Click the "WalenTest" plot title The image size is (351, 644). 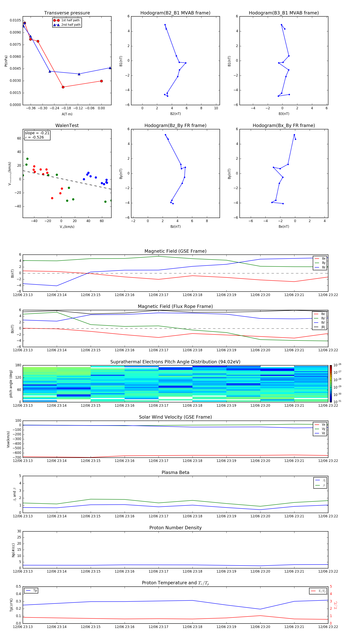[67, 125]
